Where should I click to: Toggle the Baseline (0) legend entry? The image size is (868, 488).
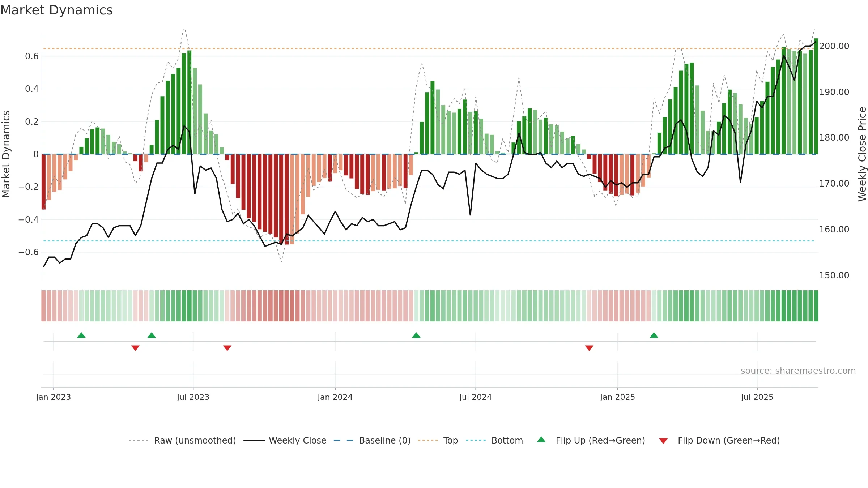coord(372,440)
